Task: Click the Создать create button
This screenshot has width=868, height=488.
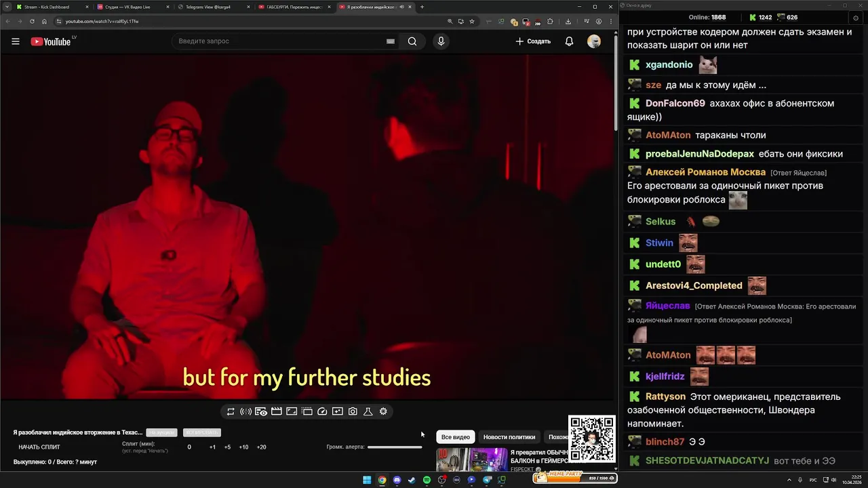Action: pyautogui.click(x=533, y=41)
